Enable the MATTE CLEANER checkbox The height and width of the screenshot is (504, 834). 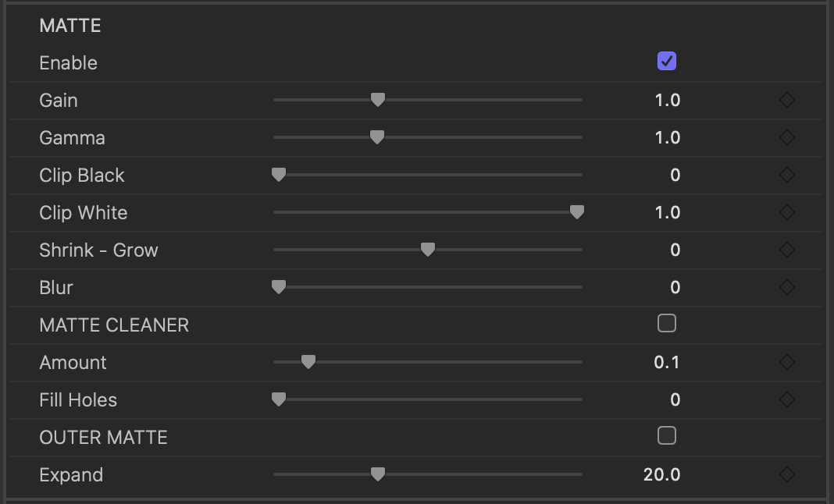pos(666,323)
